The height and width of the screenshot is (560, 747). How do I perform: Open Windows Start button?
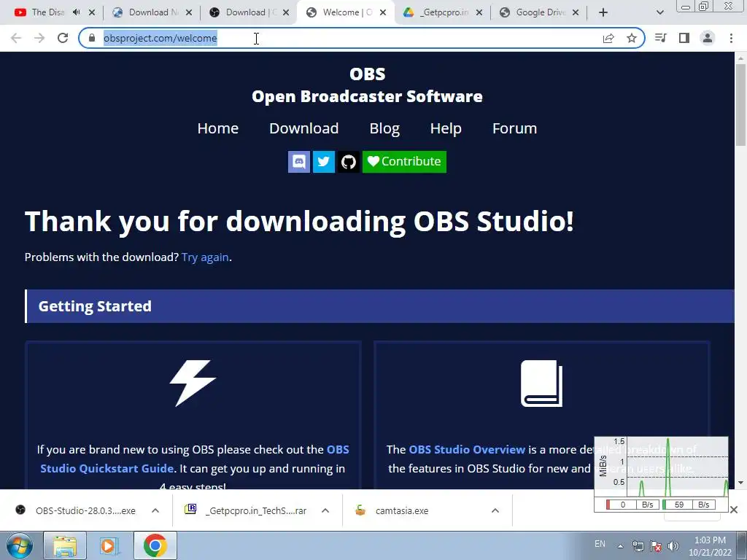(x=20, y=545)
